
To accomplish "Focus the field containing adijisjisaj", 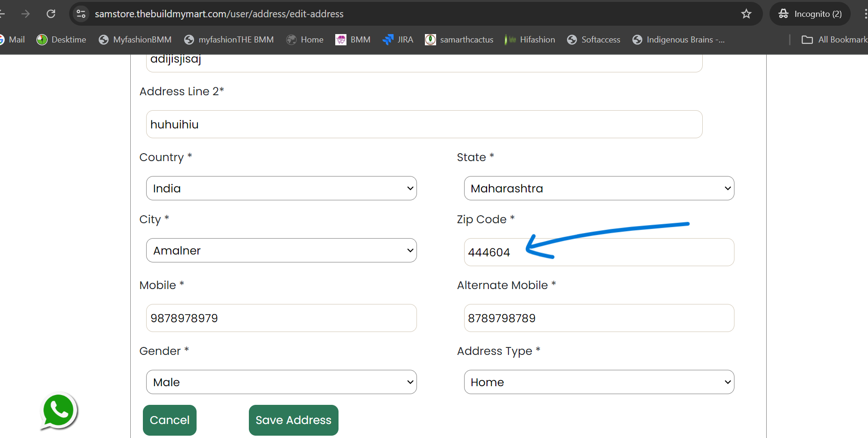I will [424, 63].
